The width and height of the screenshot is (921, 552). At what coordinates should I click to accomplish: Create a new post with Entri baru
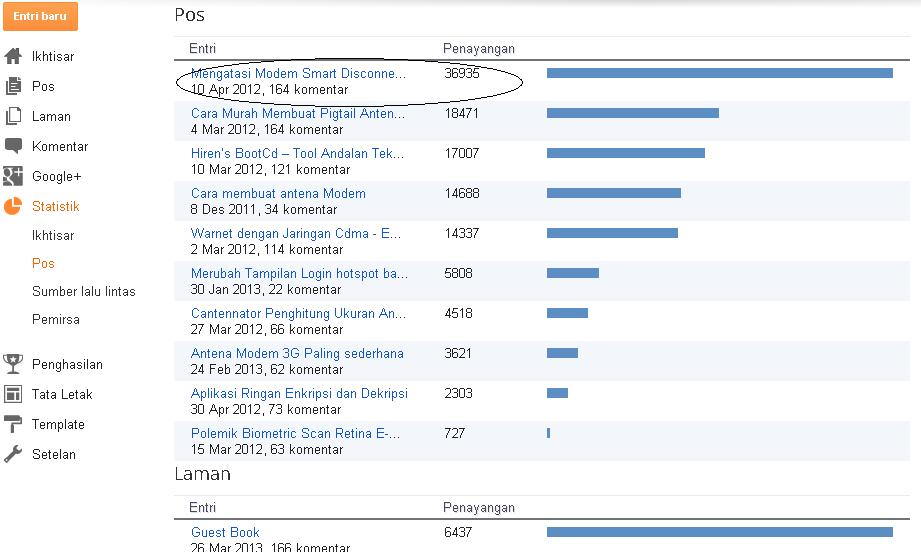click(x=41, y=16)
